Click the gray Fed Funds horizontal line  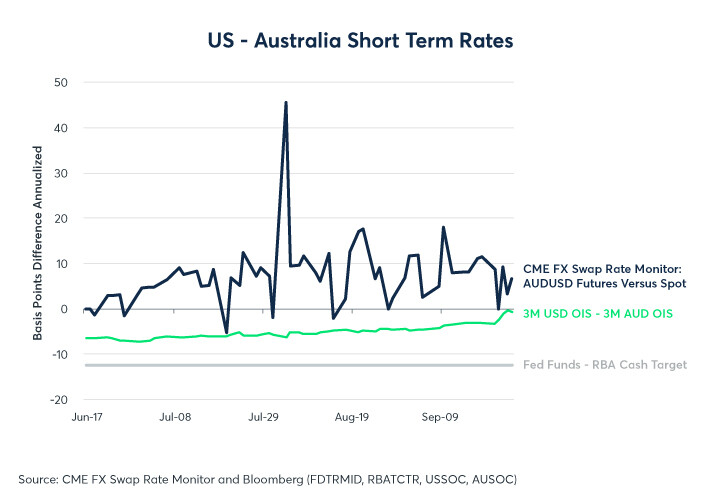tap(298, 365)
